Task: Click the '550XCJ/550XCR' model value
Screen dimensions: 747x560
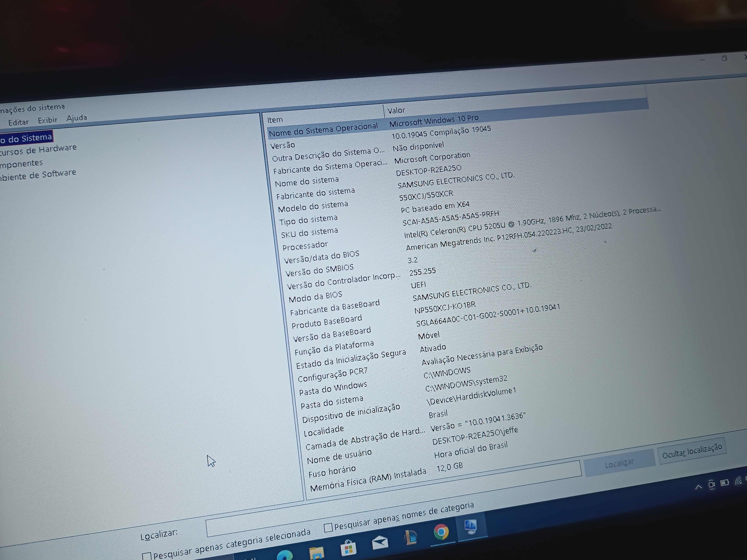Action: (x=426, y=195)
